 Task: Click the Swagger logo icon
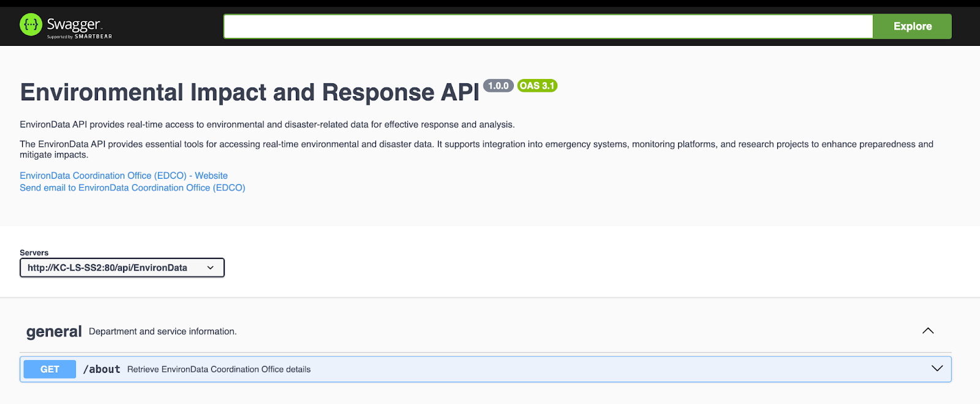(x=31, y=24)
